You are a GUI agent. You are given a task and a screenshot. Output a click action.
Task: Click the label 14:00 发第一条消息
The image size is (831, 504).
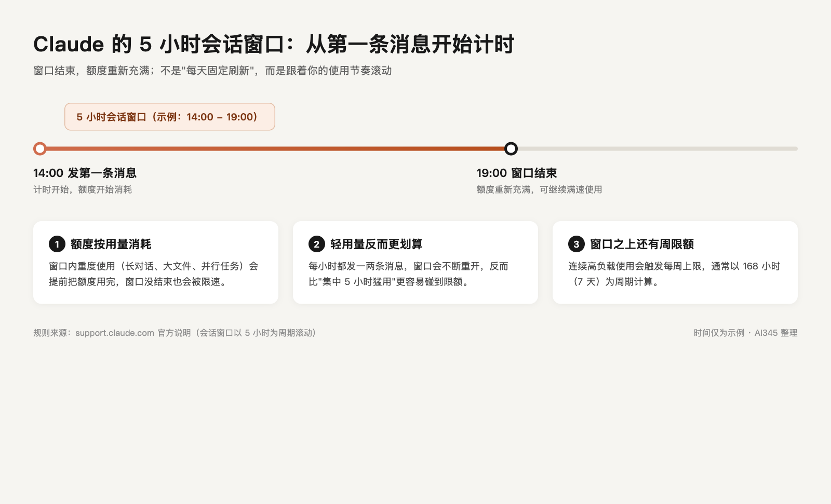(x=85, y=173)
